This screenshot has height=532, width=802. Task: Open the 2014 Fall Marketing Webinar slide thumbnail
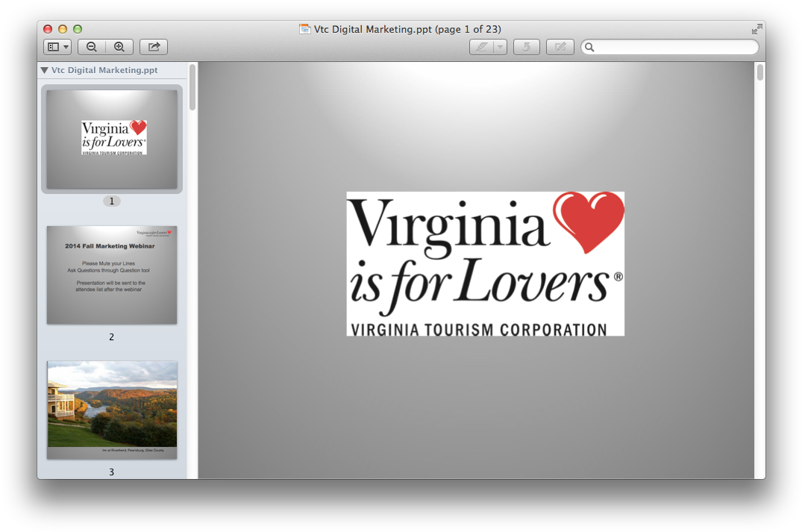click(x=112, y=275)
